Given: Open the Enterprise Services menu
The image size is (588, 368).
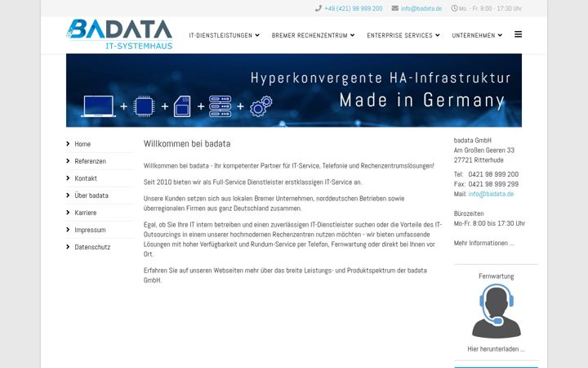Looking at the screenshot, I should pos(399,35).
